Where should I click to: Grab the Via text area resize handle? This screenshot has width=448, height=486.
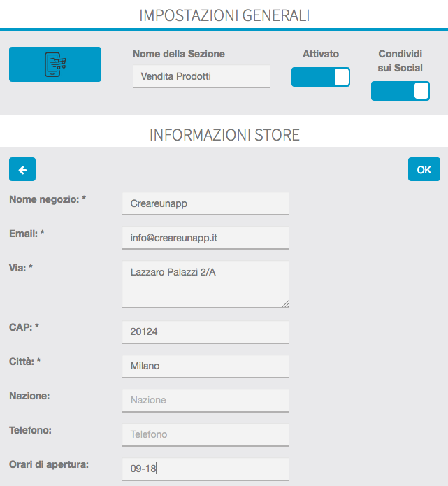[x=286, y=304]
